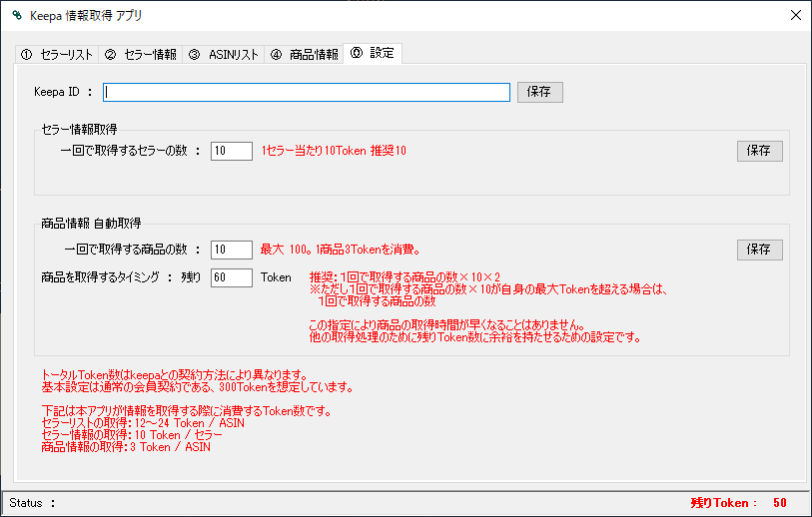The width and height of the screenshot is (812, 517).
Task: Click the seller count field showing 10
Action: click(x=232, y=151)
